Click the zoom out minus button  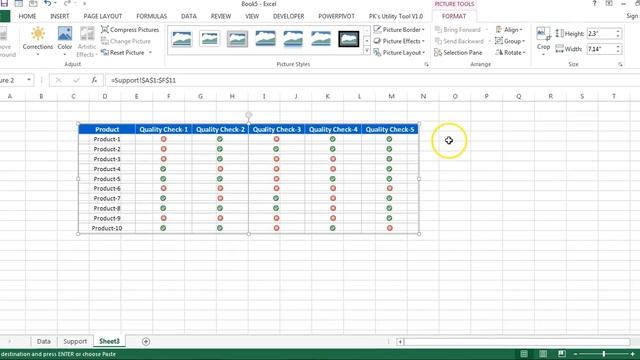pyautogui.click(x=576, y=354)
